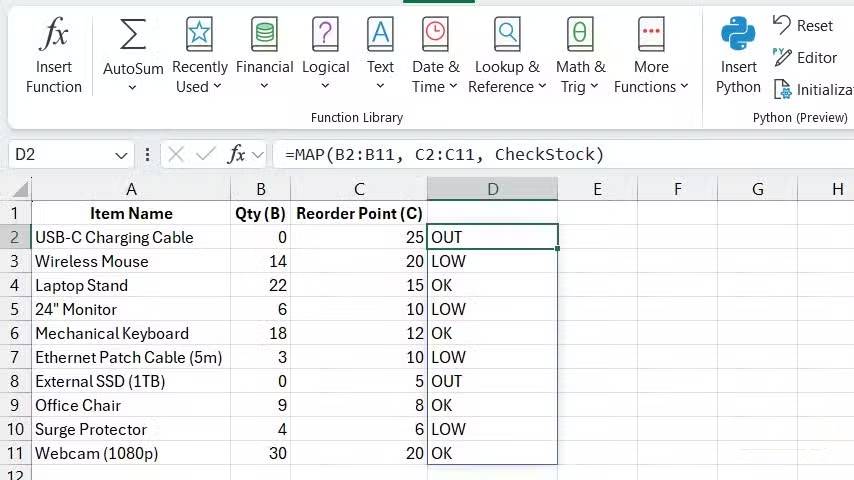
Task: Select the Webcam (1080p) cell
Action: 131,453
